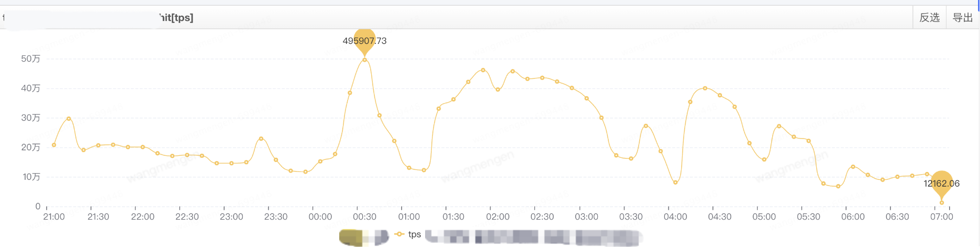Select the first data point at 21:00
980x252 pixels.
tap(54, 145)
